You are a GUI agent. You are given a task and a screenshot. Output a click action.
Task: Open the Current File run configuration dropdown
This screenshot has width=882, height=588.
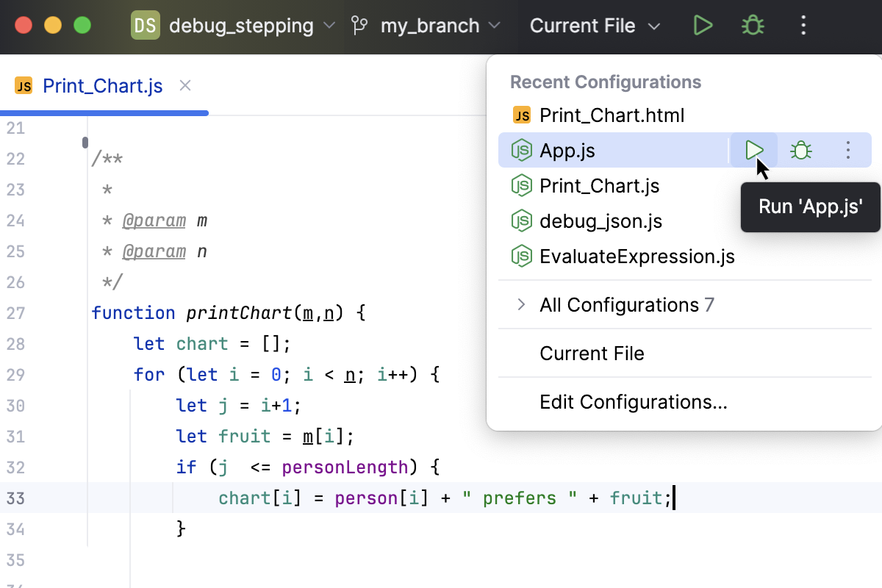tap(595, 26)
